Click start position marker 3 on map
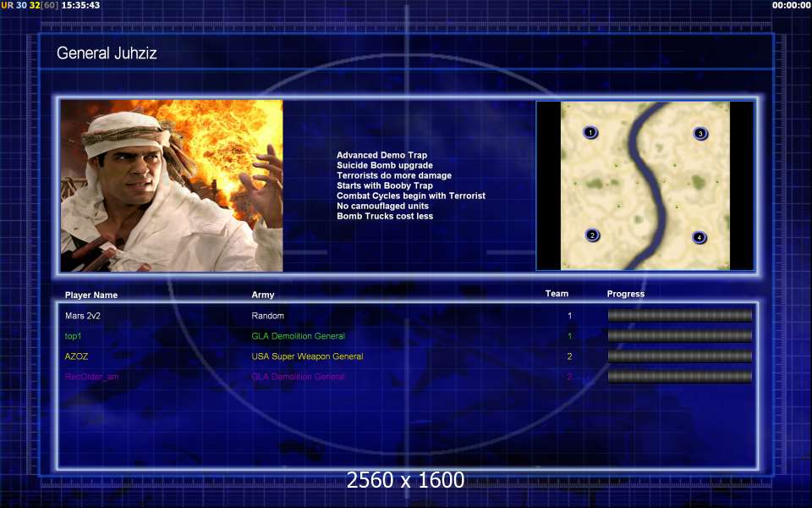The image size is (812, 508). tap(700, 134)
